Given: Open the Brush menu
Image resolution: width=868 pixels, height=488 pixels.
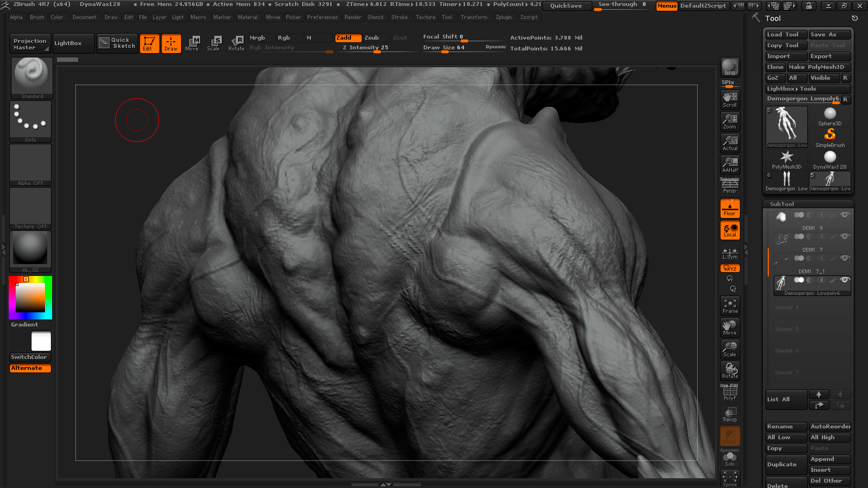Looking at the screenshot, I should click(37, 17).
